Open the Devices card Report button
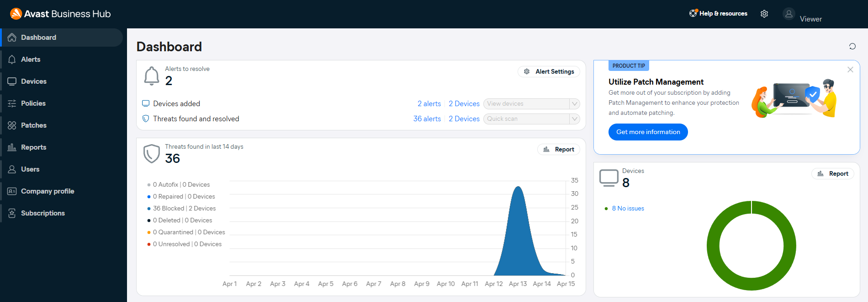Image resolution: width=868 pixels, height=302 pixels. click(x=833, y=173)
